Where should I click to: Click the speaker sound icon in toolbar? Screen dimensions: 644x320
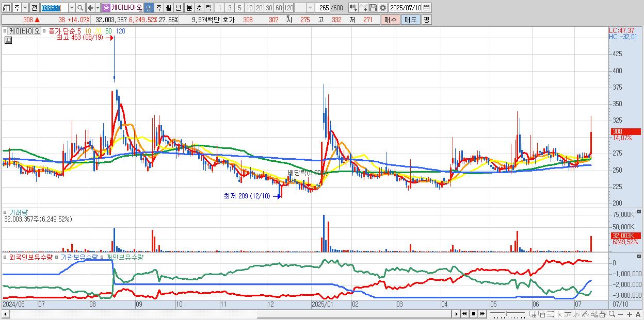[90, 8]
